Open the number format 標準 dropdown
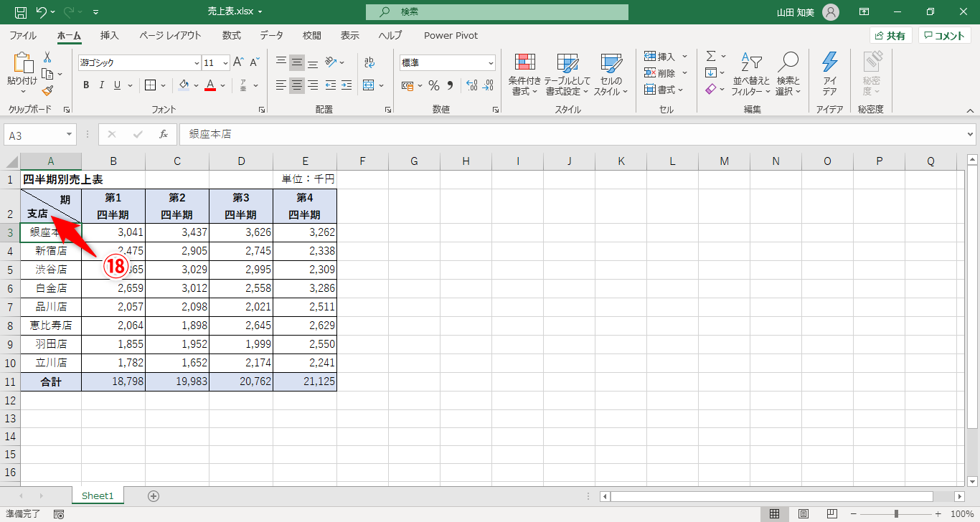 491,63
